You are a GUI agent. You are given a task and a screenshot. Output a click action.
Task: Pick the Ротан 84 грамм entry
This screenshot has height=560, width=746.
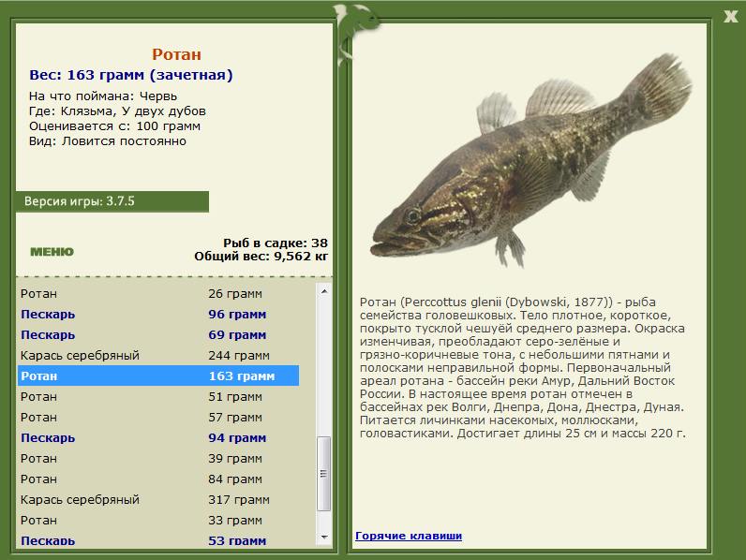point(157,479)
